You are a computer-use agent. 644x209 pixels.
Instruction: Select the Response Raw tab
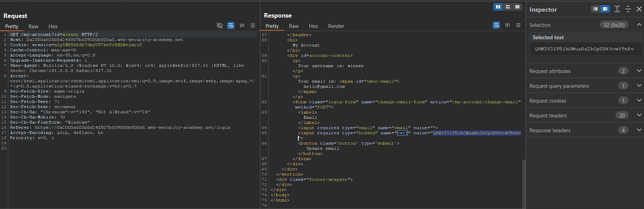(x=294, y=26)
